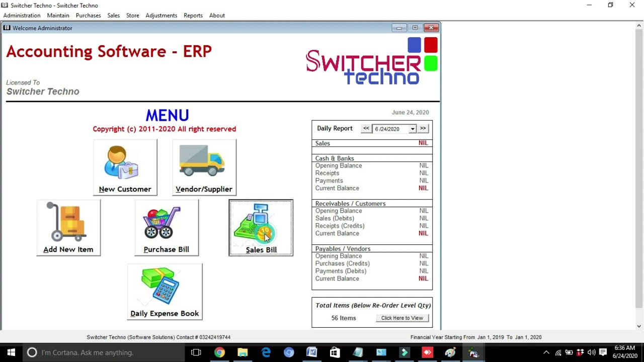Click the 56 Items count text
Viewport: 644px width, 362px height.
click(344, 318)
